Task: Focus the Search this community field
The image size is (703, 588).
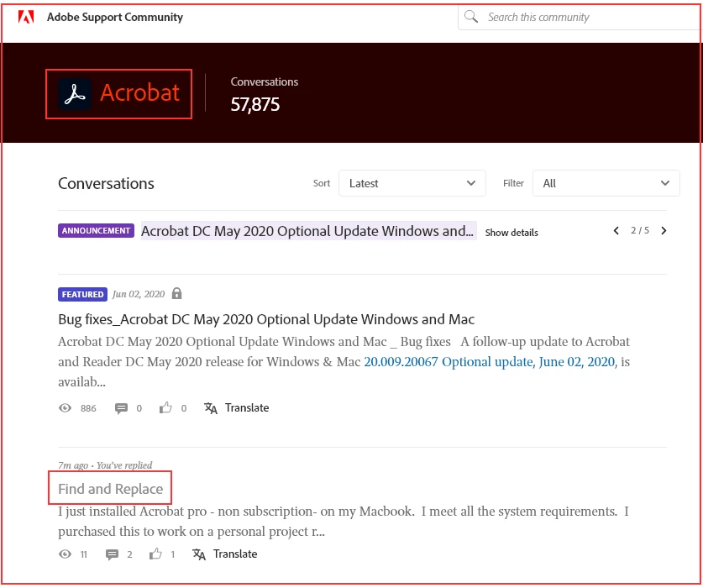Action: (580, 17)
